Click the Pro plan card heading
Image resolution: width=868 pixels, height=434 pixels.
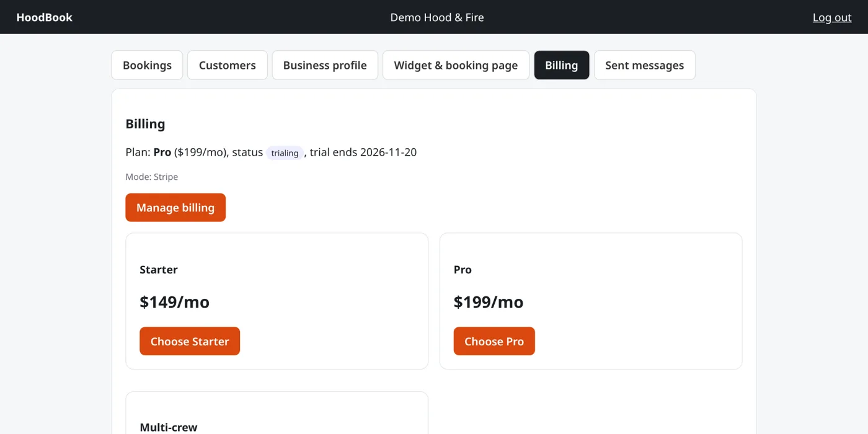463,270
